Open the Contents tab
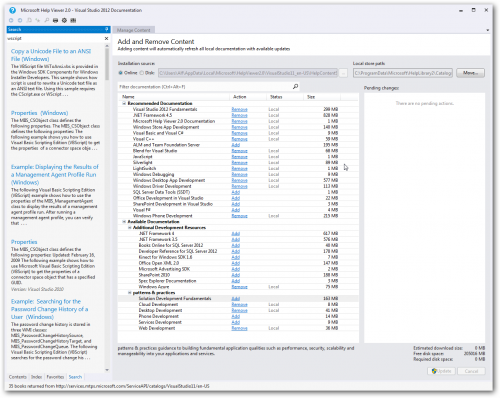Screen dimensions: 500x398 (x=18, y=377)
